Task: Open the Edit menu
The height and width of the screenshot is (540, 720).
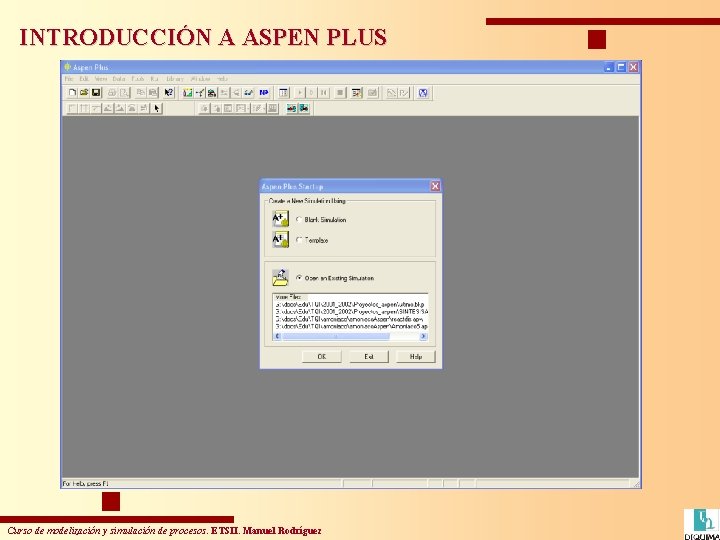Action: coord(84,79)
